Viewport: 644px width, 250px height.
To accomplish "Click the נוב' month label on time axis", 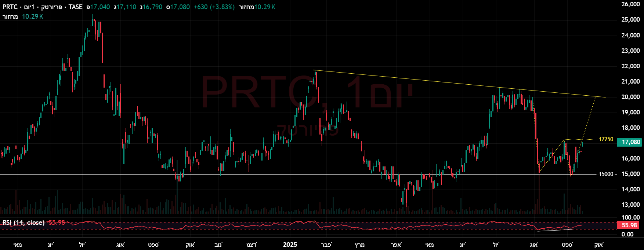I will click(x=218, y=245).
